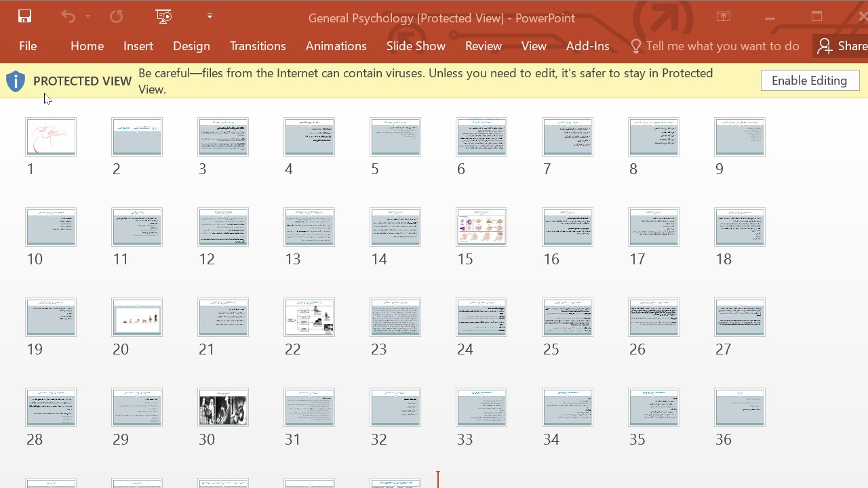Select slide 16 thumbnail
Viewport: 868px width, 488px height.
(x=568, y=227)
